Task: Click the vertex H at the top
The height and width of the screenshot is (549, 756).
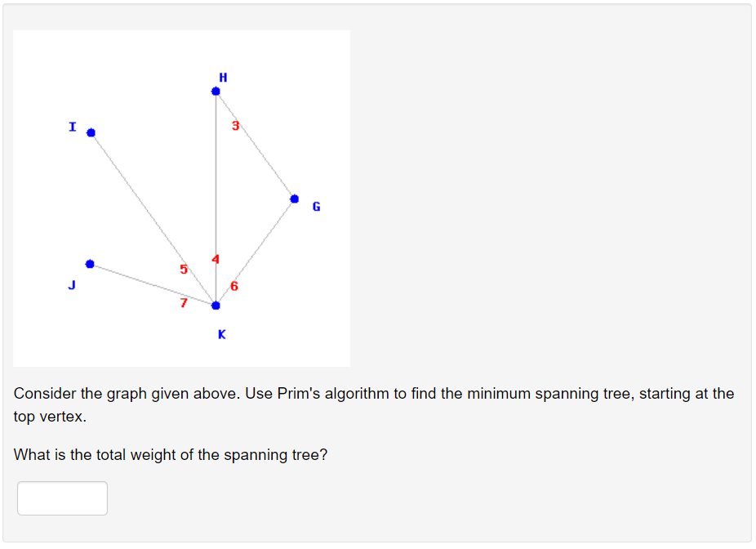Action: (x=216, y=90)
